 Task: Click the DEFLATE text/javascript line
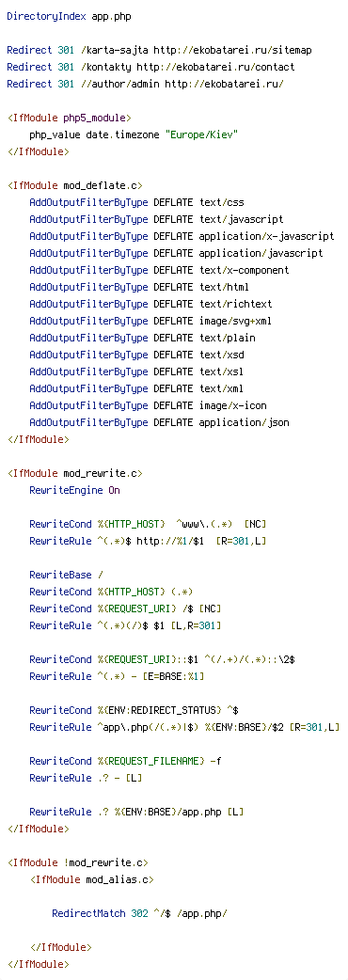click(156, 219)
